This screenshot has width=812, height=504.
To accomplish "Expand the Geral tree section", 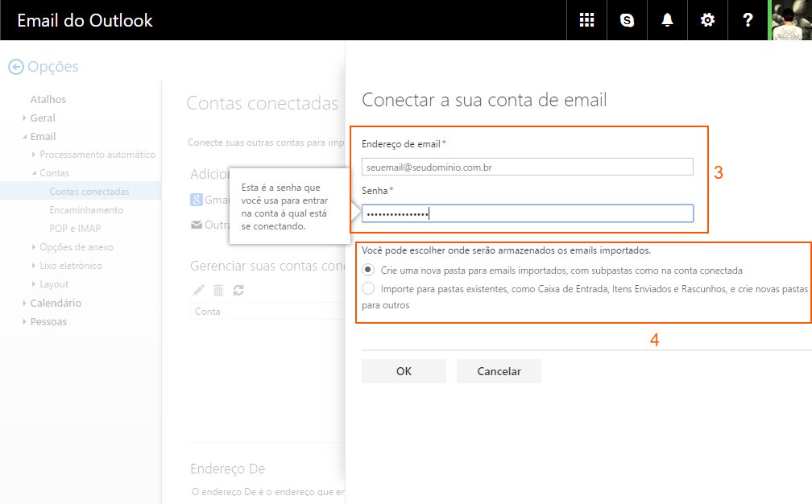I will 24,118.
